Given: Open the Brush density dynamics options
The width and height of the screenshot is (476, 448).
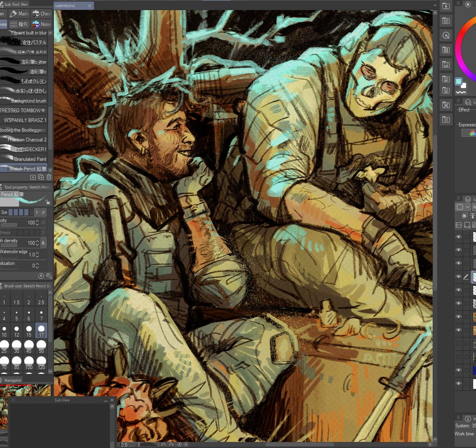Looking at the screenshot, I should click(x=43, y=243).
